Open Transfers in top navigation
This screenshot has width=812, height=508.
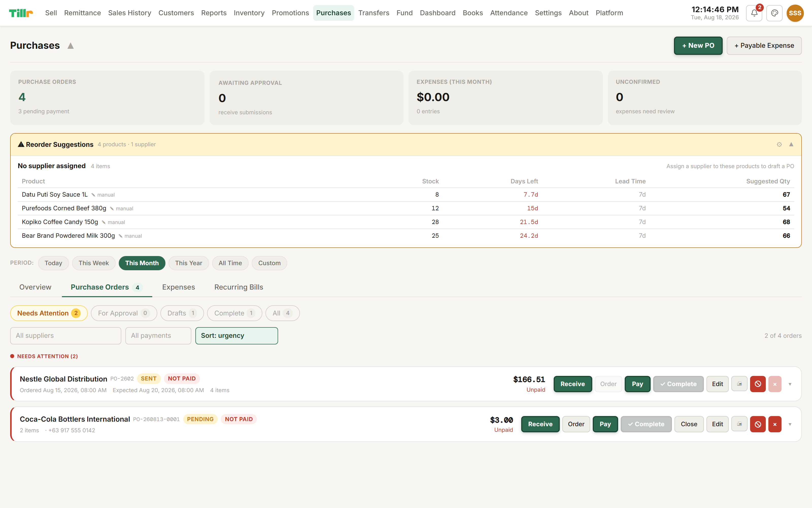(x=374, y=13)
